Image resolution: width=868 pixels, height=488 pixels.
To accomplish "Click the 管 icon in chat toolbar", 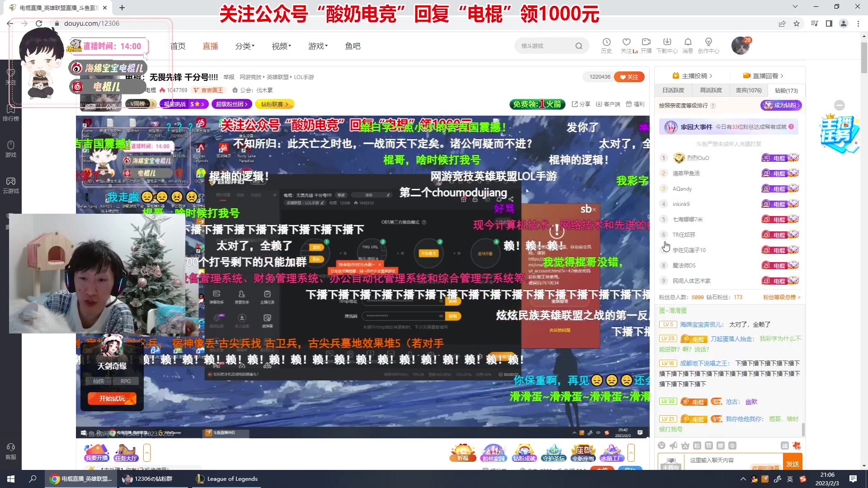I will pyautogui.click(x=709, y=446).
